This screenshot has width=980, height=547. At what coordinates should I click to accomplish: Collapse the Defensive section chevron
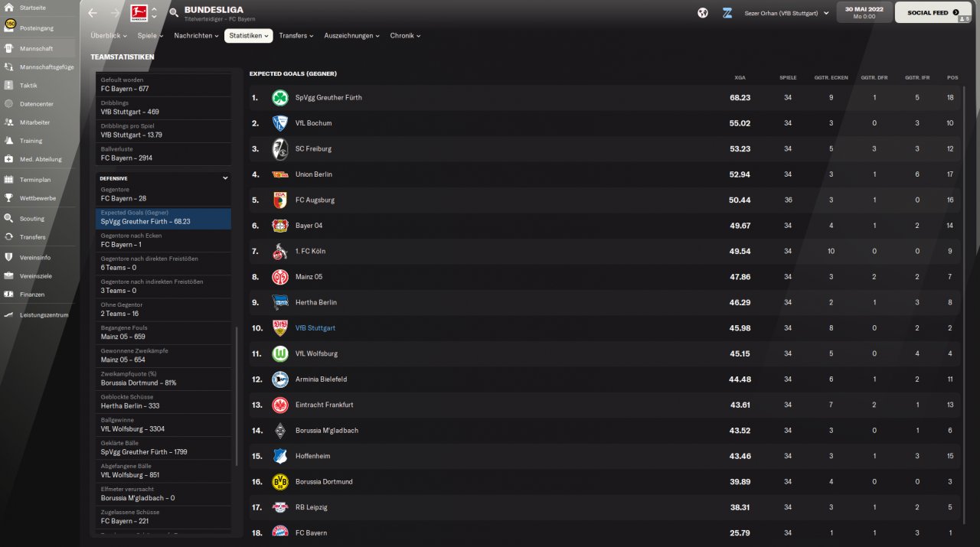(x=225, y=178)
